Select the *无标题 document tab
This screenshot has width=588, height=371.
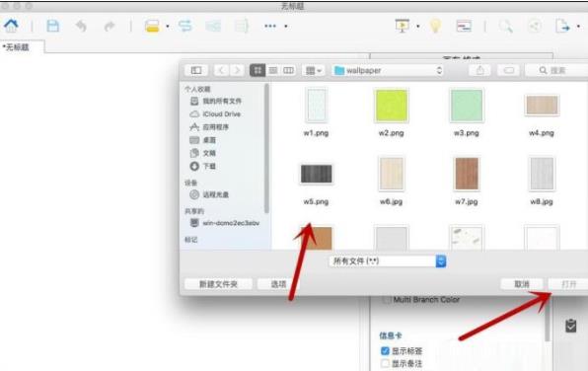[x=22, y=47]
